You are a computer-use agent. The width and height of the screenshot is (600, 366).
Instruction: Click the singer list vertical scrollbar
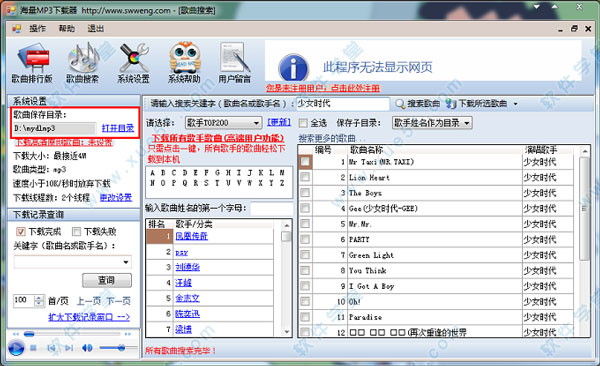pyautogui.click(x=286, y=278)
